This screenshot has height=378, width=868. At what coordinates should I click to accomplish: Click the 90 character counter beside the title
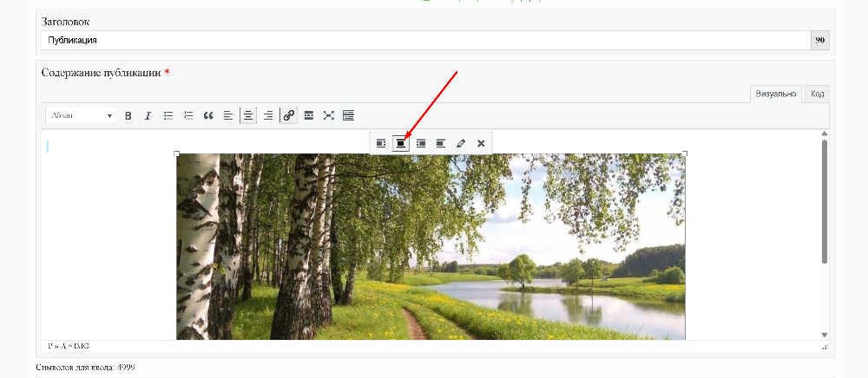pos(820,41)
